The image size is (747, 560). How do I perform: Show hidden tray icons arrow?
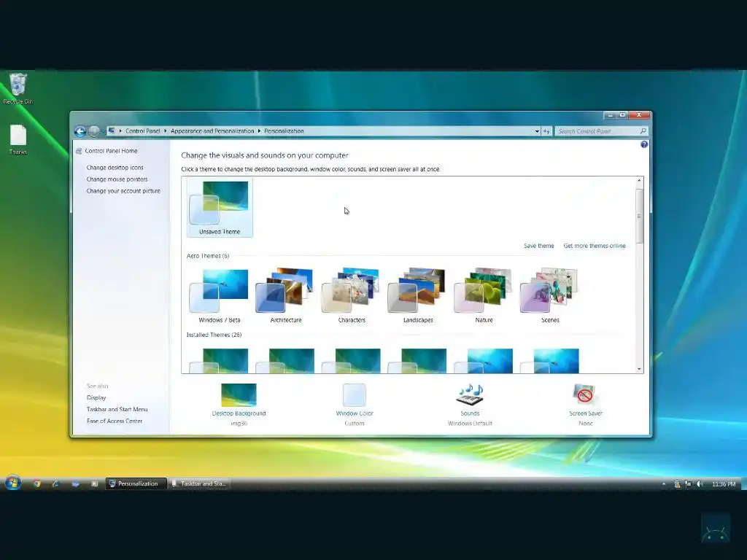coord(664,484)
